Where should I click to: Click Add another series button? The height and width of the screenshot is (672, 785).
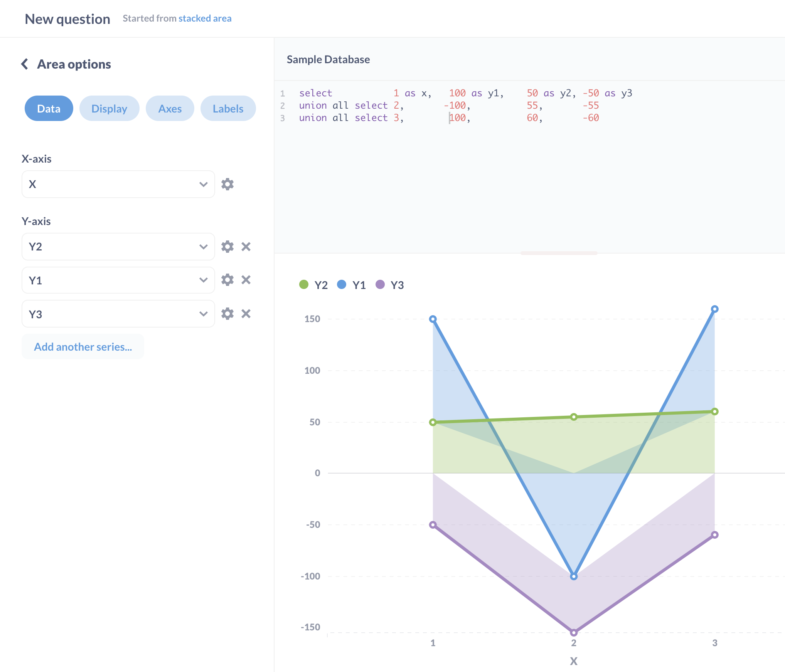click(83, 347)
